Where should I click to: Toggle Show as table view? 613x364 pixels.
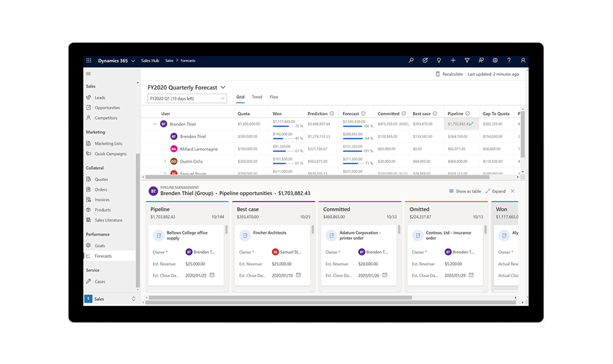click(x=464, y=191)
